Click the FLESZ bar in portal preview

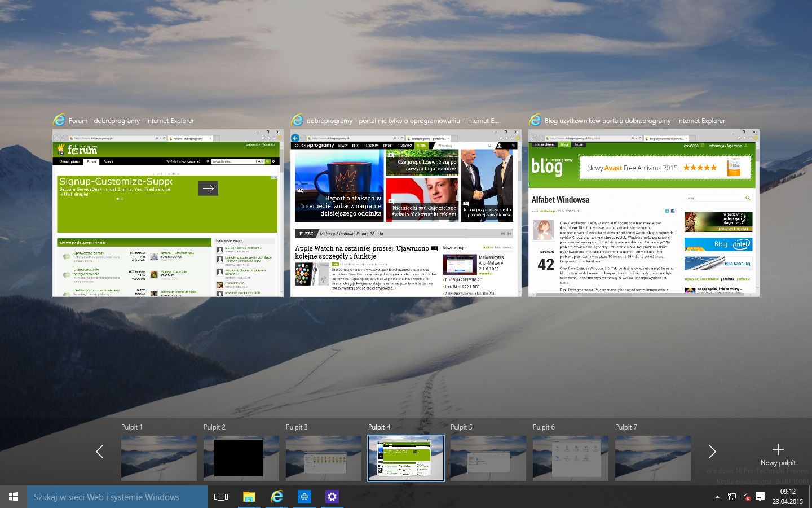[x=404, y=233]
